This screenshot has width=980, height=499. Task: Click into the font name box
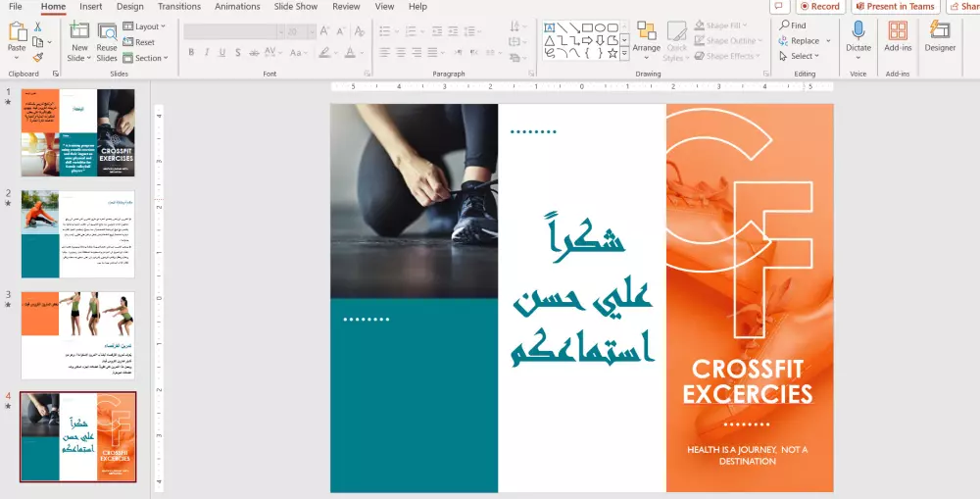point(230,31)
